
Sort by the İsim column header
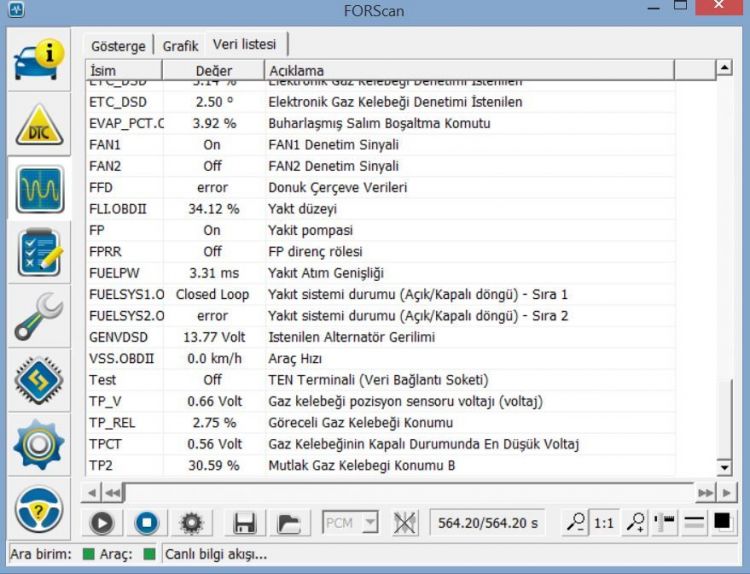(x=124, y=70)
